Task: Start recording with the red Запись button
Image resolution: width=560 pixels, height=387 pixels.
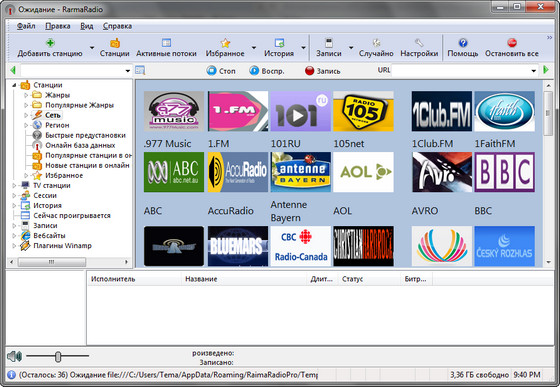Action: 310,71
